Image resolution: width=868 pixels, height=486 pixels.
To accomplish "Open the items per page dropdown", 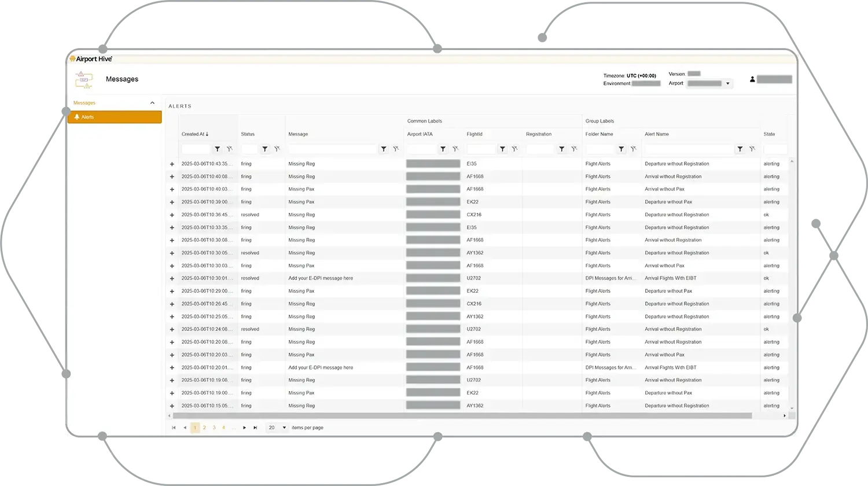I will [x=284, y=428].
